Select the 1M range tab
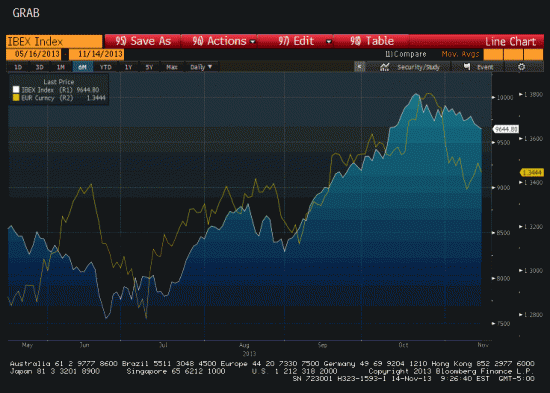The height and width of the screenshot is (393, 550). point(61,67)
